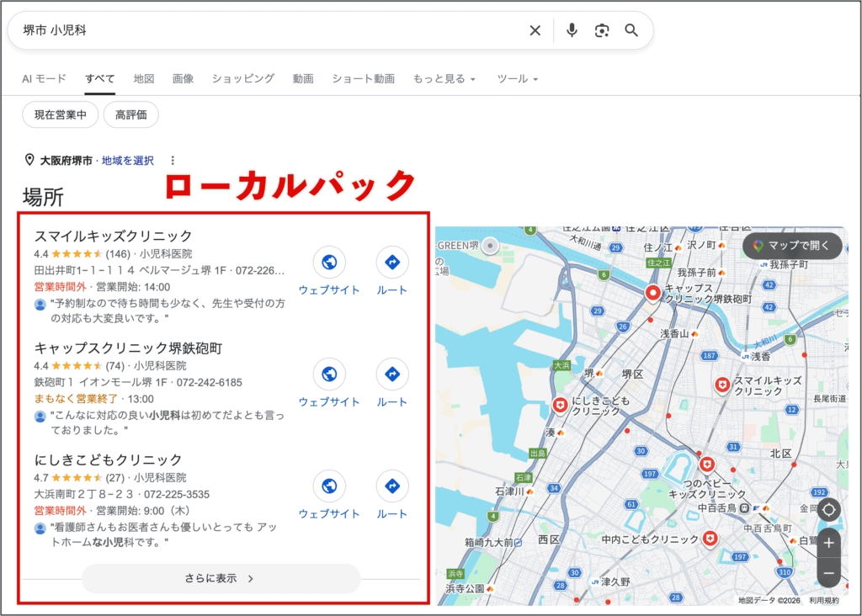Open the にしきこどもクリニック listing title
Viewport: 862px width, 616px height.
click(108, 459)
